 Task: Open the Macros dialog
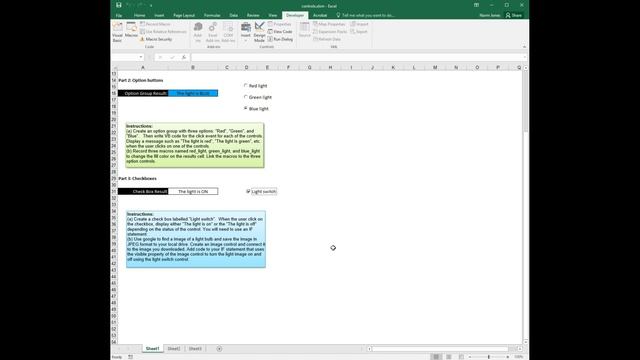pos(131,30)
